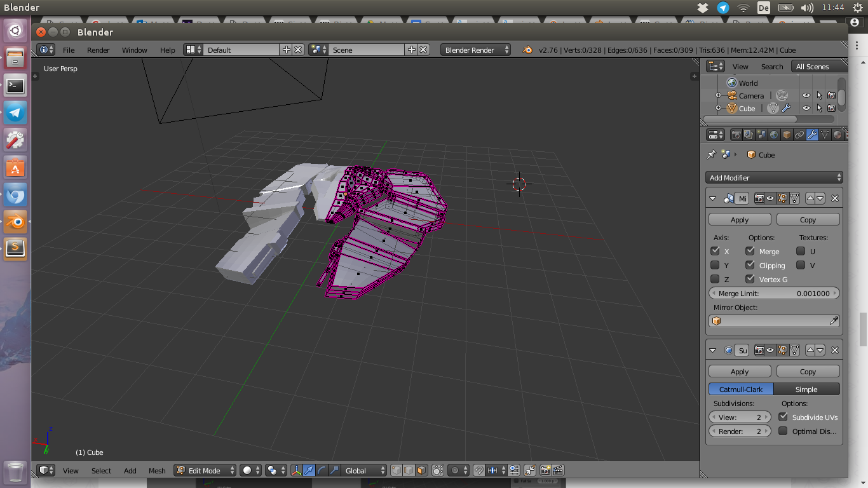Open Telegram from the Ubuntu launcher
Screen dimensions: 868x488
point(15,113)
